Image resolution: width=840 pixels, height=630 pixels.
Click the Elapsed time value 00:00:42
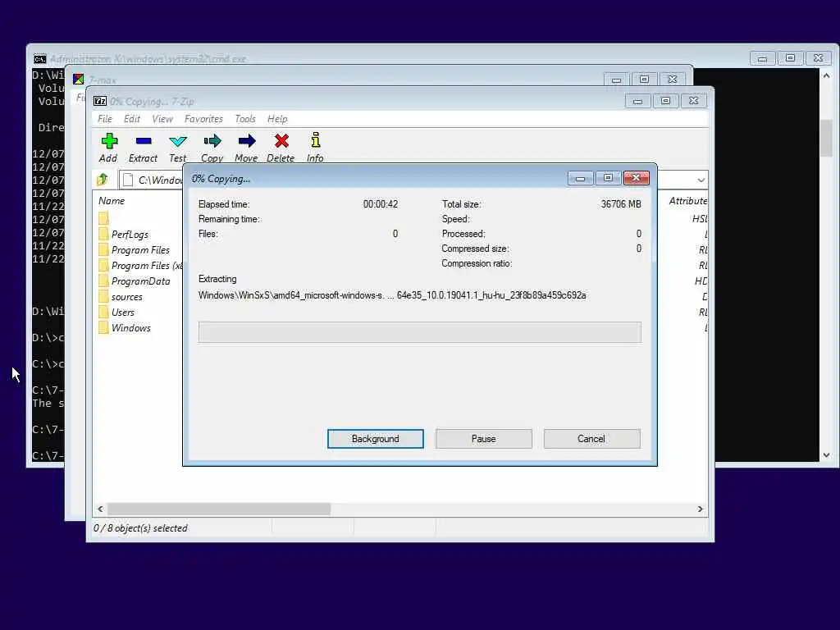[381, 204]
